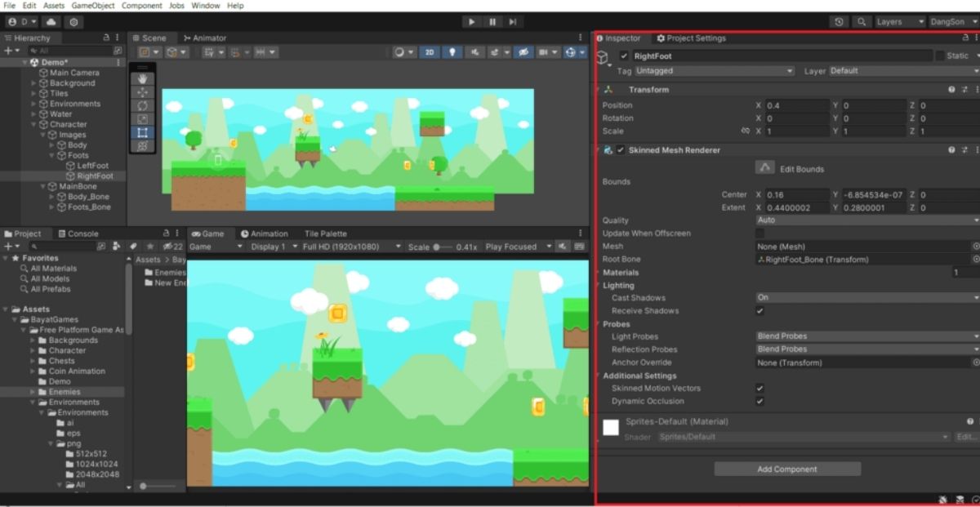The width and height of the screenshot is (980, 507).
Task: Select the Hand tool in Scene view
Action: pos(143,79)
